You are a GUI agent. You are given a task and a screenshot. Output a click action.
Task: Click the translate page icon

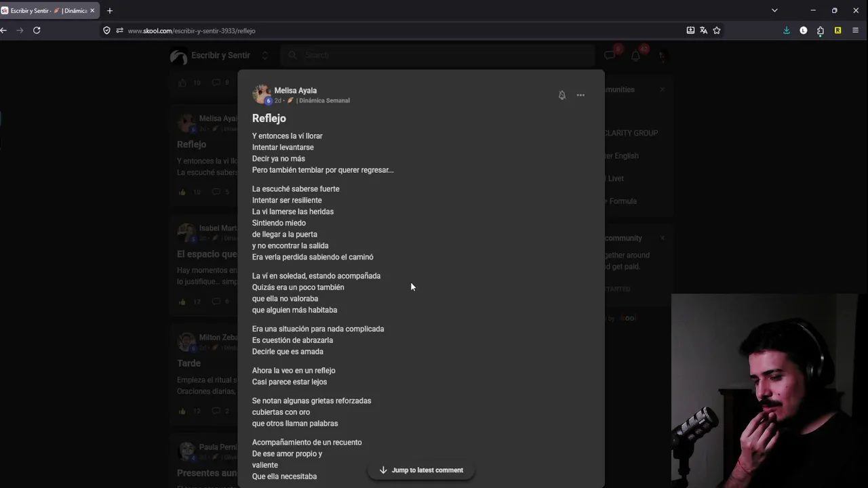click(703, 30)
